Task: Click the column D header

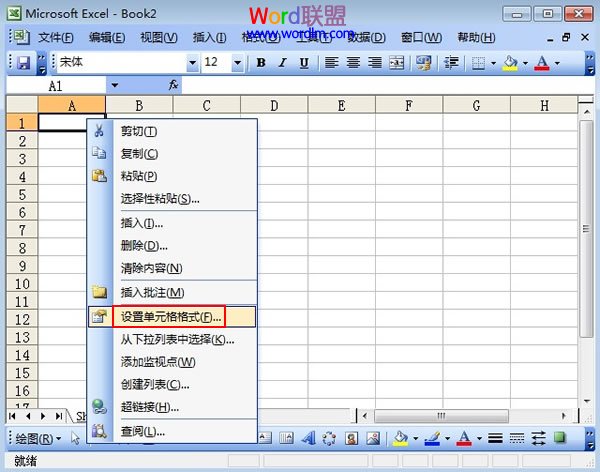Action: click(274, 105)
